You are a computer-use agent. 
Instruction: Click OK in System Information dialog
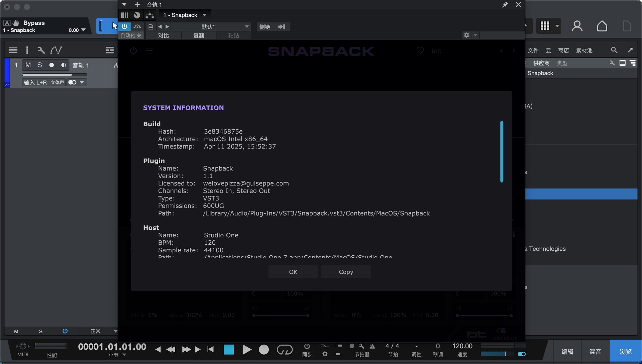point(293,272)
